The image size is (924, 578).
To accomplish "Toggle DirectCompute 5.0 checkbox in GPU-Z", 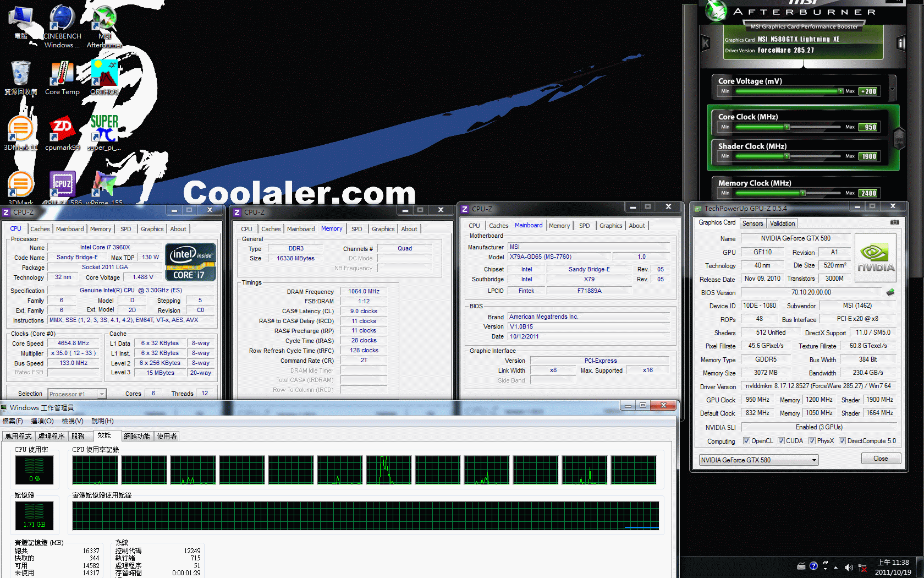I will [x=842, y=441].
